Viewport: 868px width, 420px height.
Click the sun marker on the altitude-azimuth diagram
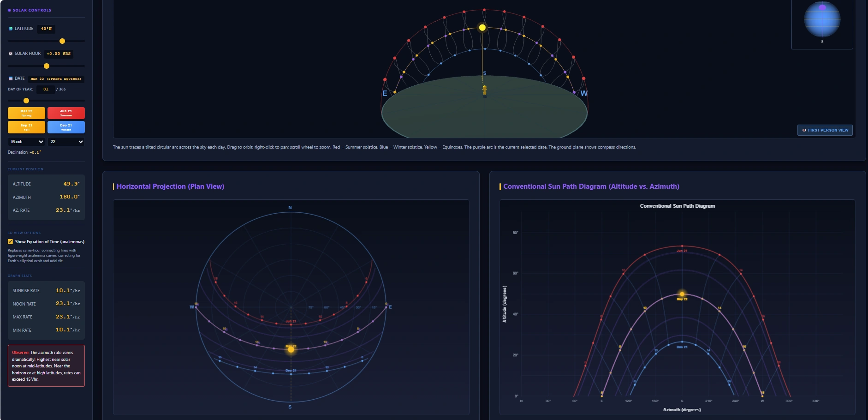[682, 294]
